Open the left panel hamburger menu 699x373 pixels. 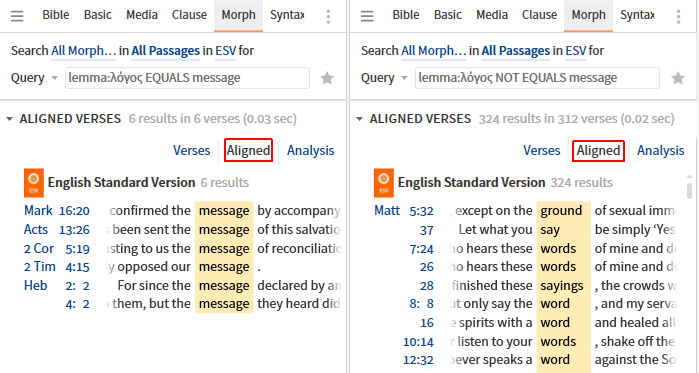[17, 16]
